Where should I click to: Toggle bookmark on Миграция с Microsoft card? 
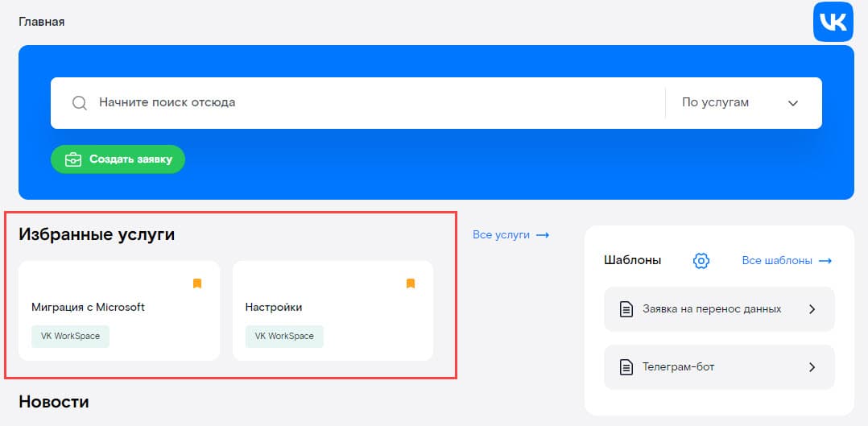point(197,283)
